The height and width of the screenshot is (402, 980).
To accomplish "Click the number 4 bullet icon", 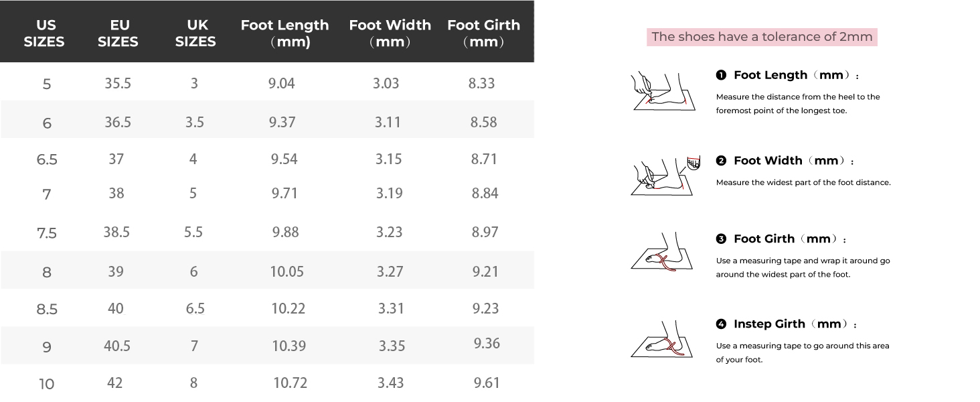I will tap(721, 324).
